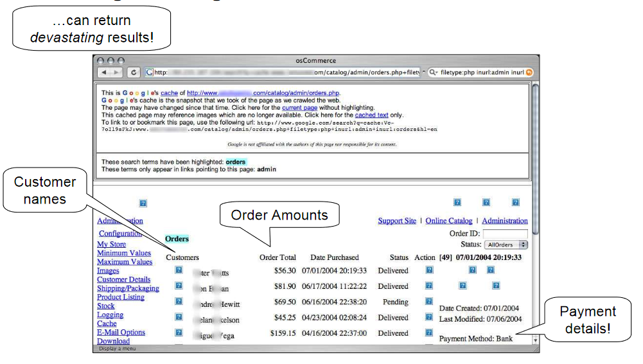Image resolution: width=643 pixels, height=364 pixels.
Task: Click the action icon for the Pending order
Action: coord(429,301)
